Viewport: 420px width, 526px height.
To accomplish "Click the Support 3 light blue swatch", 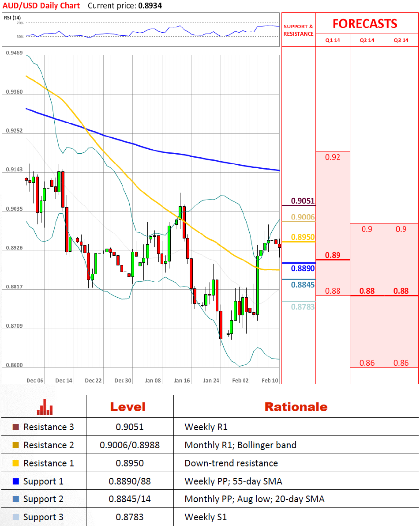I will click(16, 517).
